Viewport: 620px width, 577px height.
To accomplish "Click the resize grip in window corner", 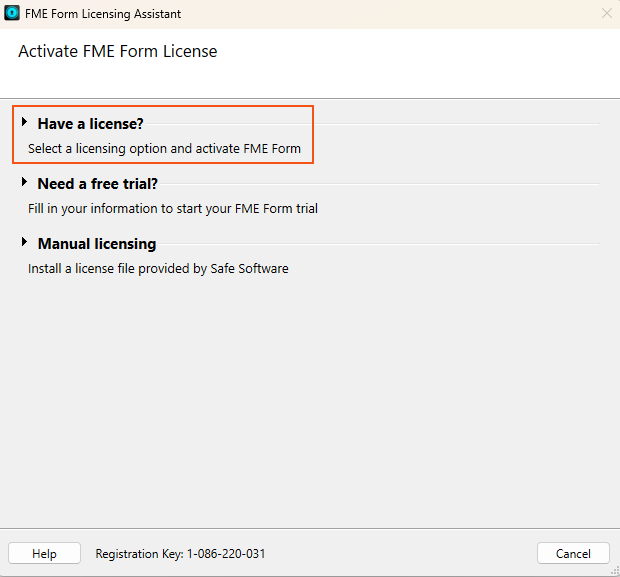I will (x=615, y=571).
